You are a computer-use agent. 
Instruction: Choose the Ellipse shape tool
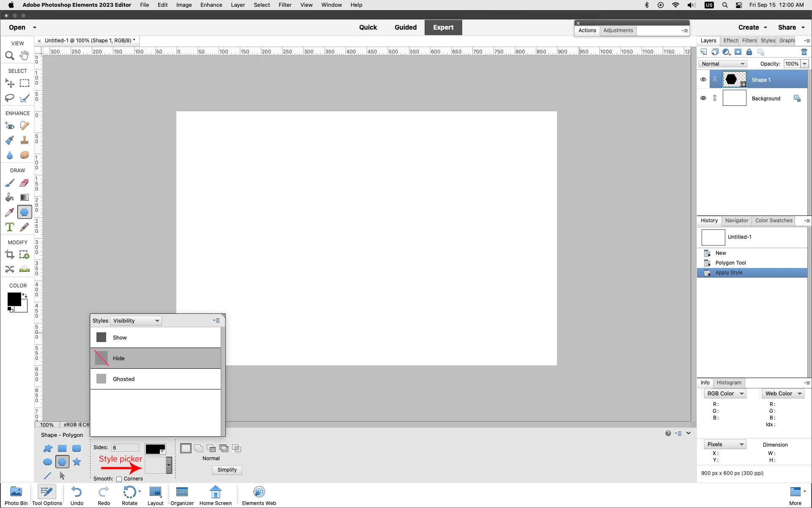47,462
